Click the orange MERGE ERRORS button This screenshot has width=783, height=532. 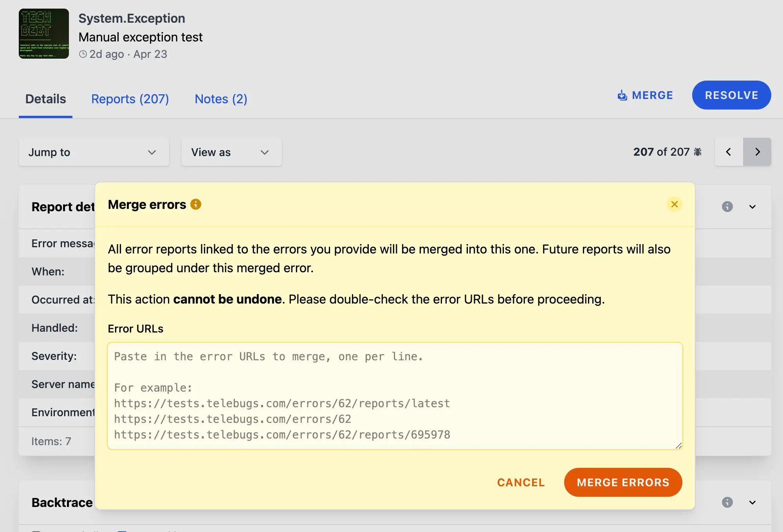click(623, 482)
